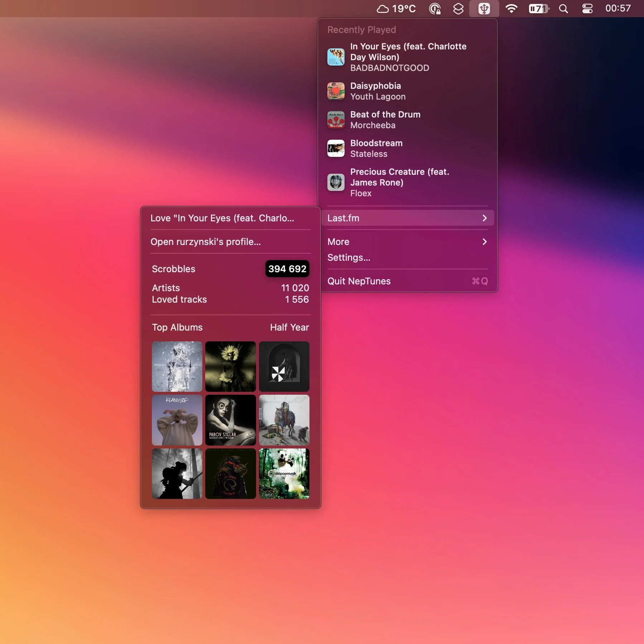Choose Quit NepTunes
This screenshot has height=644, width=644.
[408, 281]
